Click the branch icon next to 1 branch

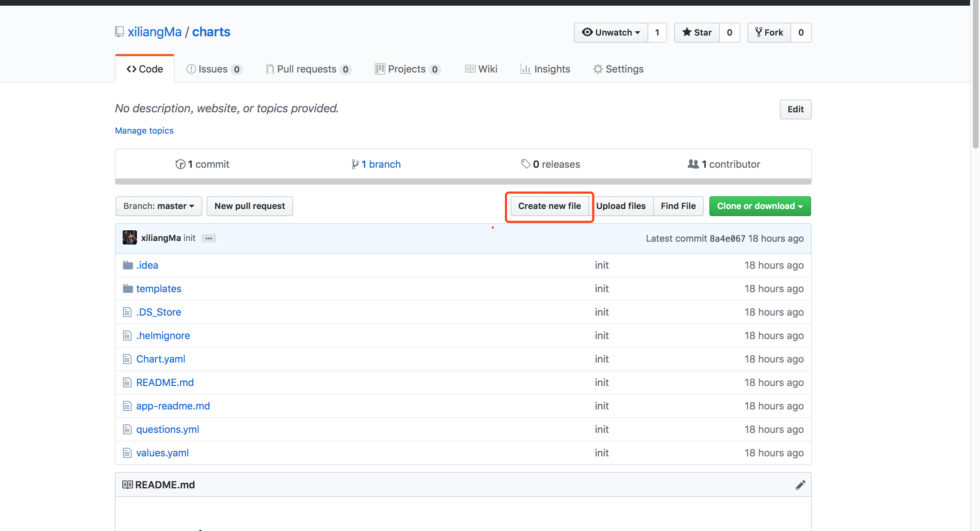355,164
